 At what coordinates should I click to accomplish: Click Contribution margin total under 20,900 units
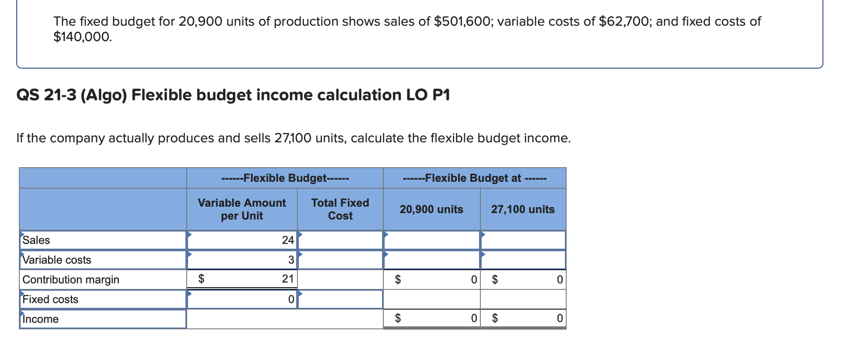point(432,280)
